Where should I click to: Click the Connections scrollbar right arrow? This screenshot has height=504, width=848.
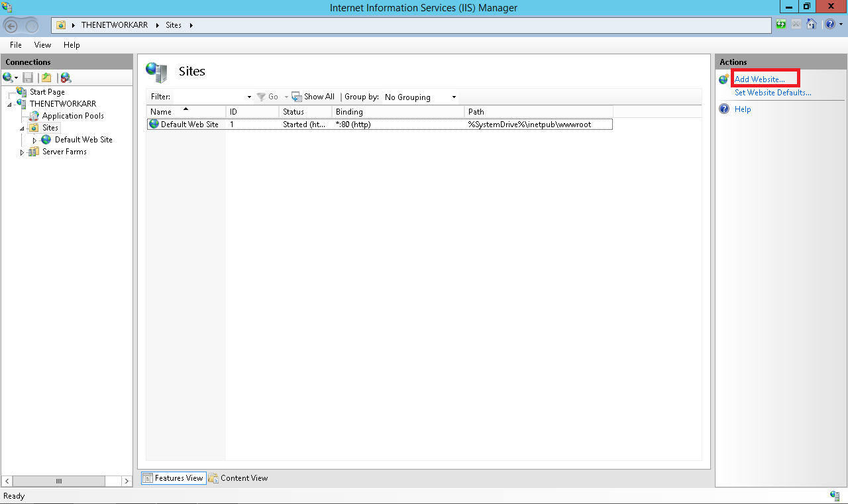click(x=127, y=481)
